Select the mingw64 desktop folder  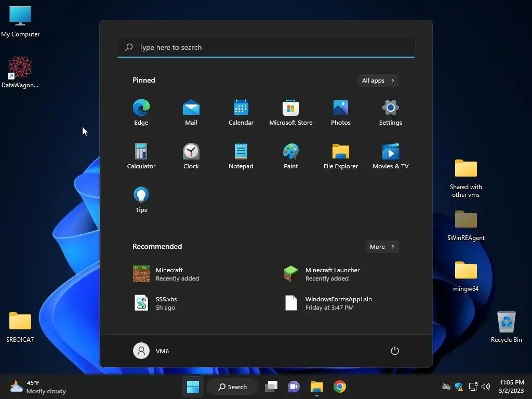(x=466, y=276)
